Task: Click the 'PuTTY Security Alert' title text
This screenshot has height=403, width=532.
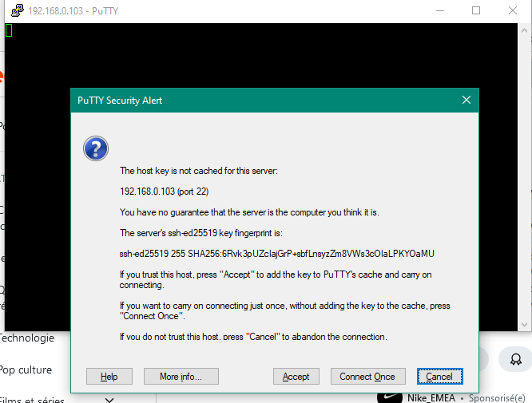Action: pyautogui.click(x=120, y=101)
